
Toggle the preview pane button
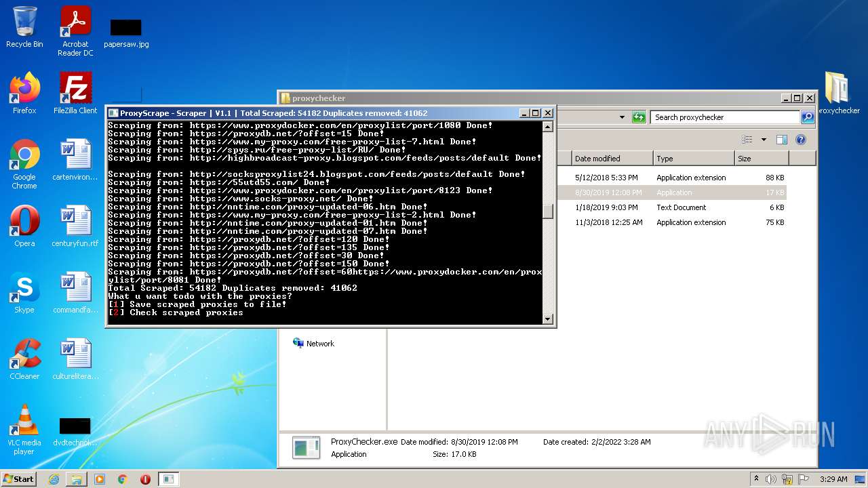781,140
